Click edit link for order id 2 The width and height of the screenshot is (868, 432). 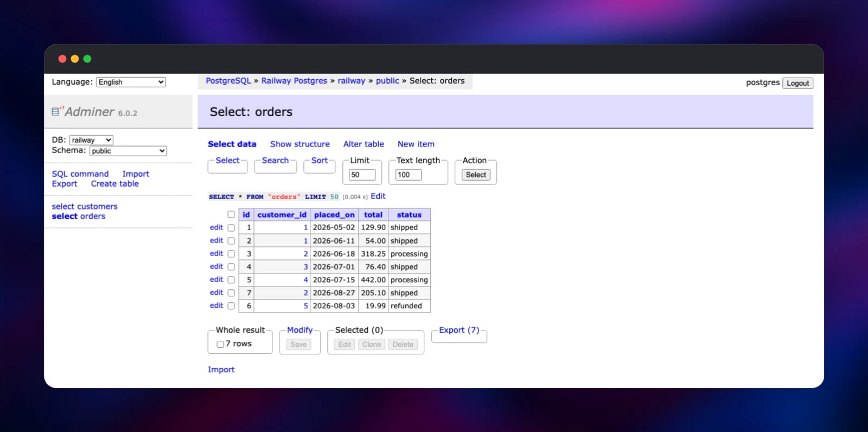pyautogui.click(x=216, y=240)
